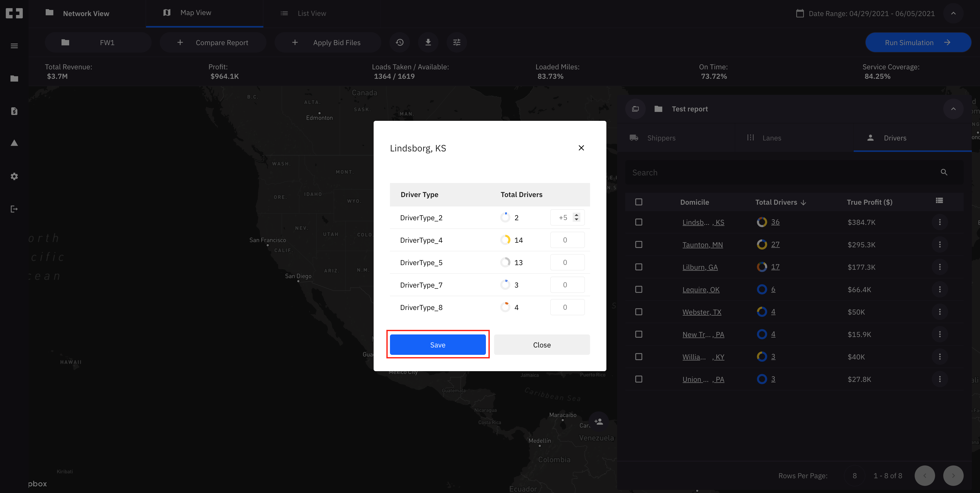This screenshot has height=493, width=980.
Task: Increment DriverType_2 using the stepper
Action: [577, 215]
